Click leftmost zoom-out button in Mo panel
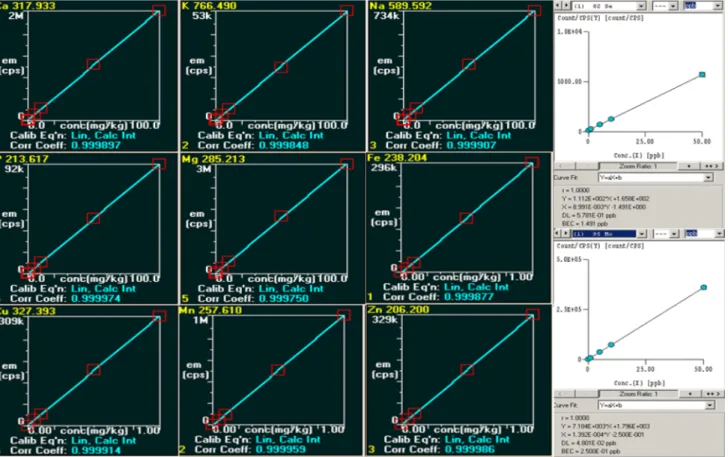Viewport: 728px width, 457px height. (x=565, y=394)
